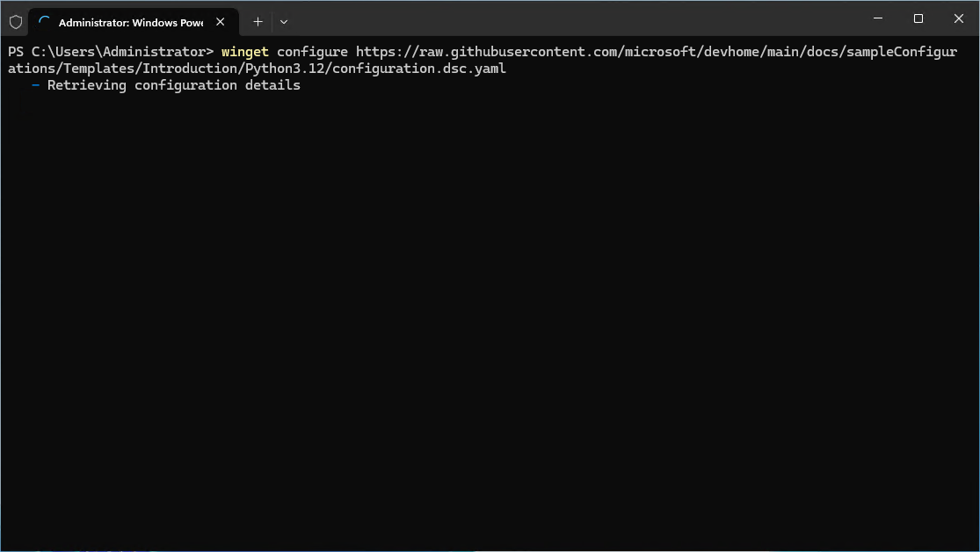Open a new terminal tab with the plus icon

coord(258,21)
